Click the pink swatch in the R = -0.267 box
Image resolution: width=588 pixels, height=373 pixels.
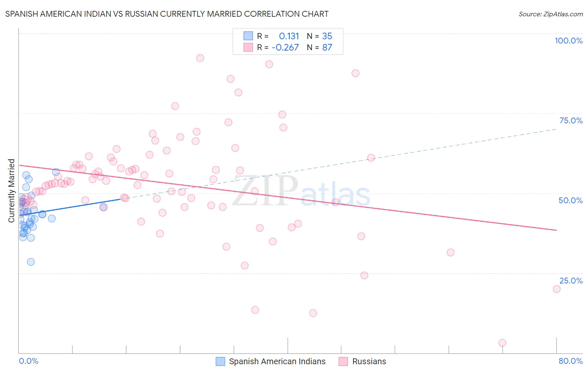tap(248, 47)
